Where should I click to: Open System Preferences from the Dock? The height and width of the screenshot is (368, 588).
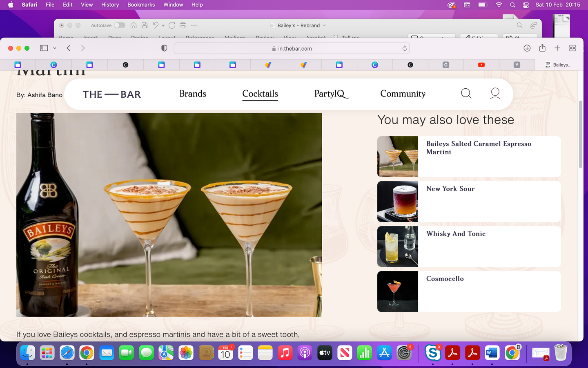point(404,353)
